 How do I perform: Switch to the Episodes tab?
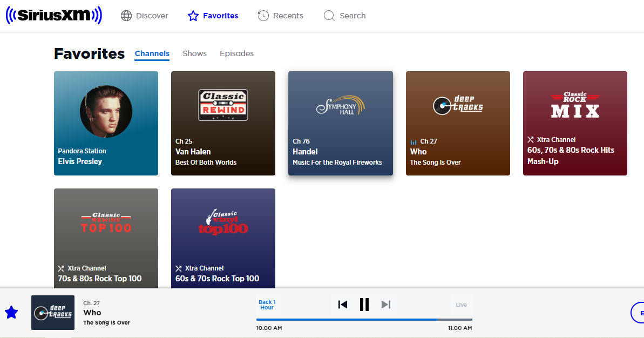click(x=236, y=53)
